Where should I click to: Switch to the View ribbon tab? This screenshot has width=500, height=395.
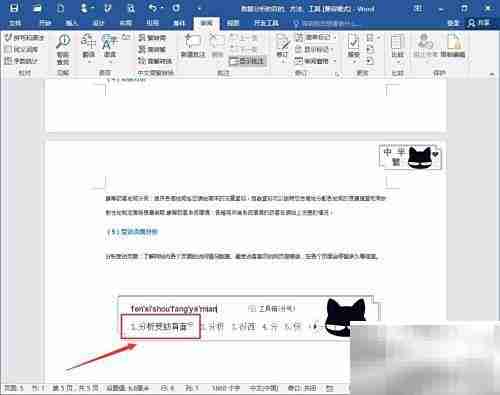233,23
